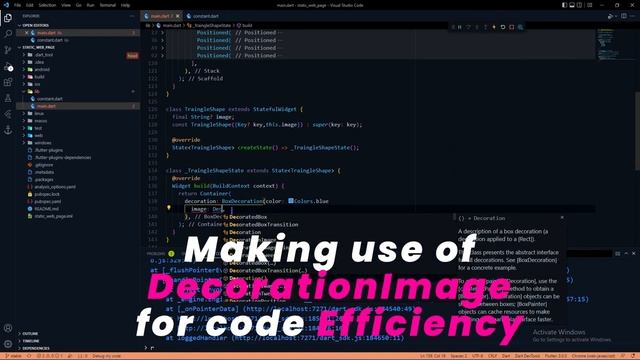This screenshot has width=640, height=360.
Task: Expand the web folder
Action: tap(78, 136)
